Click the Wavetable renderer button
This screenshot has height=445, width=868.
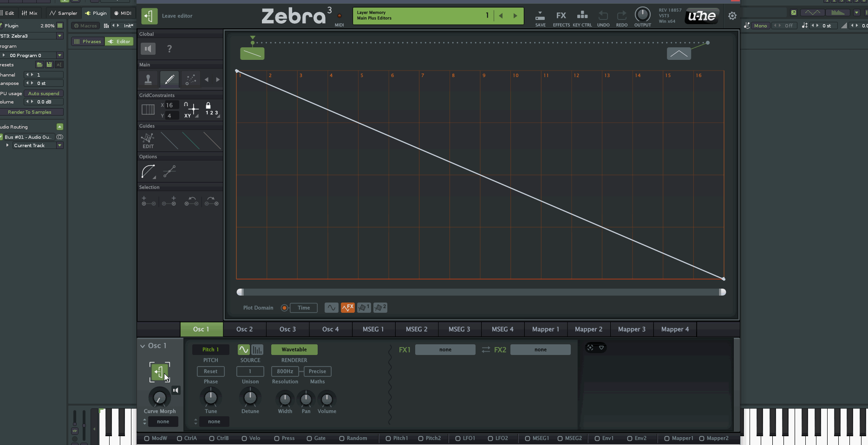point(294,349)
